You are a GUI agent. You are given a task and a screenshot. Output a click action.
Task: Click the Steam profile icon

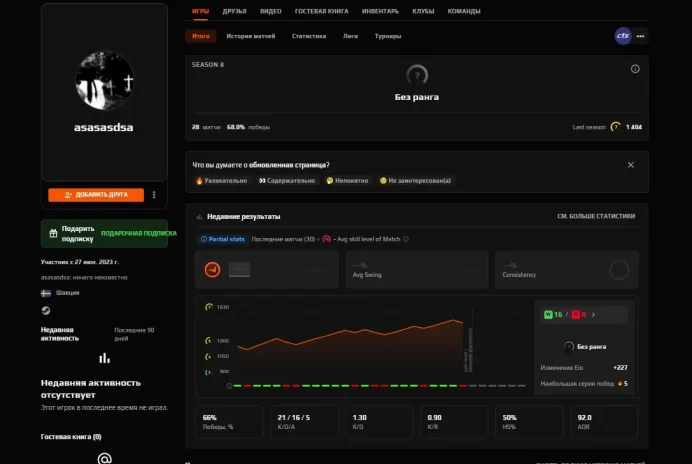[46, 310]
